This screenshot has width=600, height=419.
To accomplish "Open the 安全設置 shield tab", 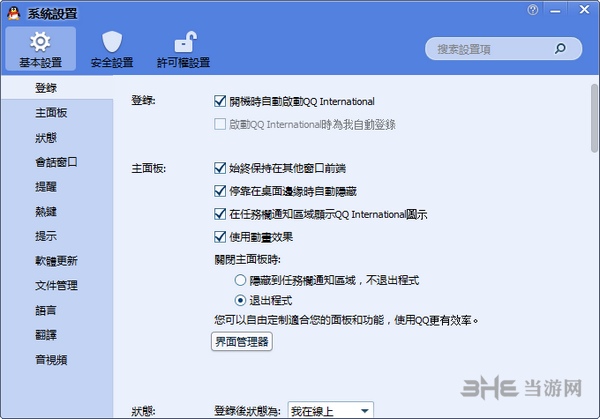I will (112, 49).
